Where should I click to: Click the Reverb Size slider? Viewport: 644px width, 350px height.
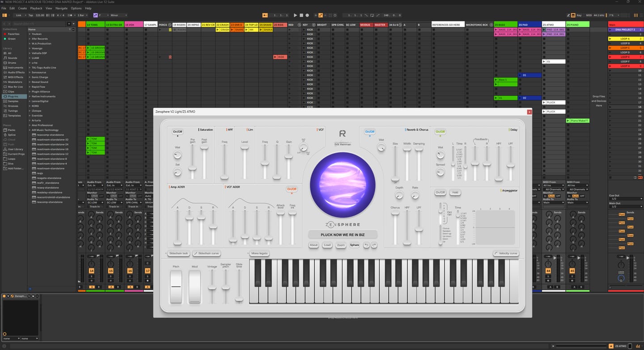[x=395, y=164]
